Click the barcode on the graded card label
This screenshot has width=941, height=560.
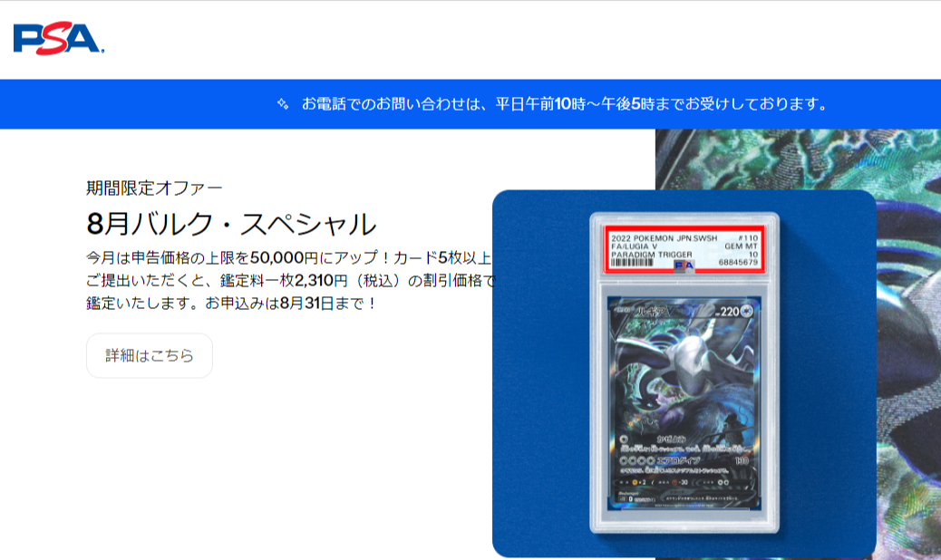click(x=630, y=262)
